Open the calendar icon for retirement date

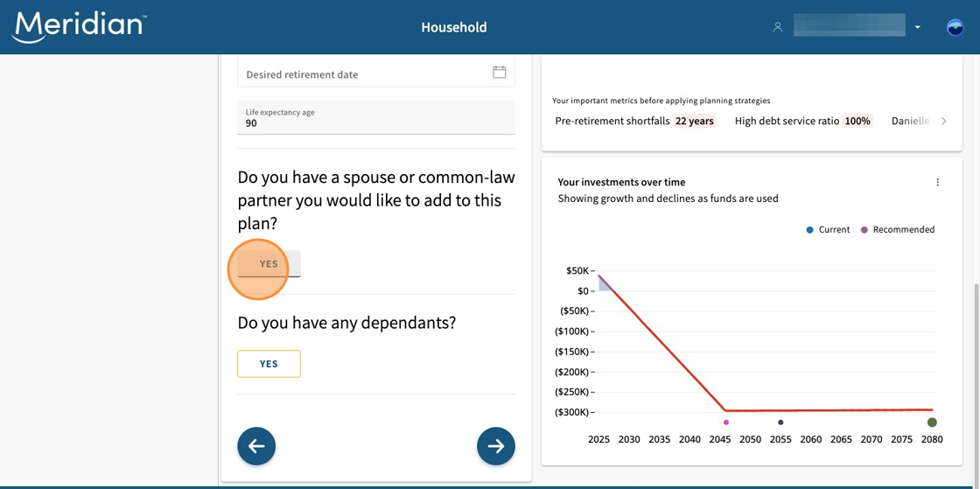pyautogui.click(x=500, y=72)
